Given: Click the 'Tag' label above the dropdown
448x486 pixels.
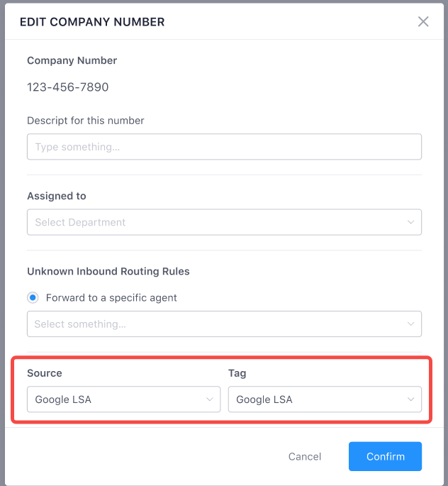Looking at the screenshot, I should pos(237,372).
